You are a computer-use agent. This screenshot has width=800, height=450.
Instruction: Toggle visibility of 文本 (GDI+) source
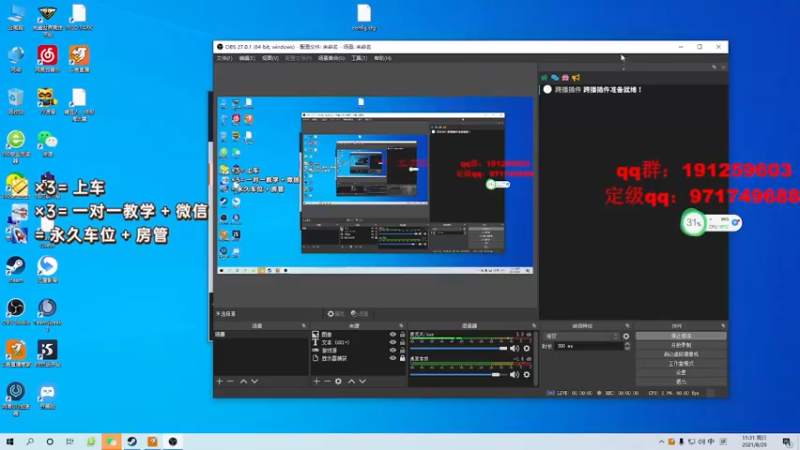click(x=392, y=342)
